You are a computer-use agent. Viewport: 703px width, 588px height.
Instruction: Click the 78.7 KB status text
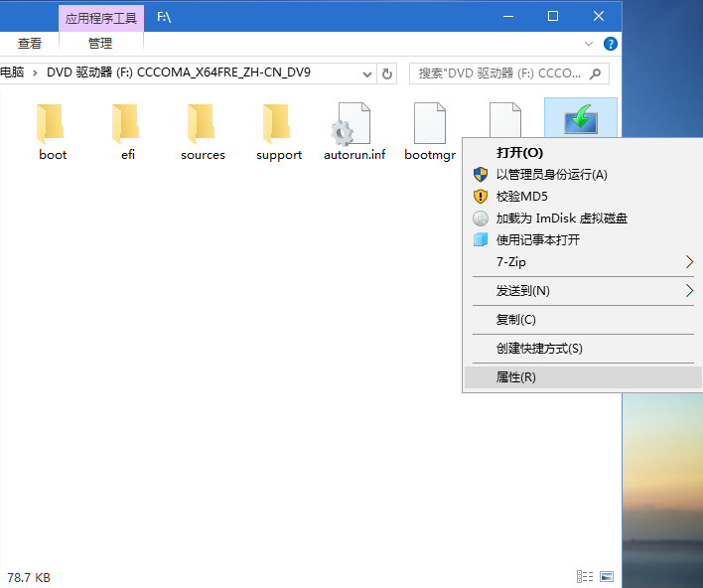[x=29, y=577]
